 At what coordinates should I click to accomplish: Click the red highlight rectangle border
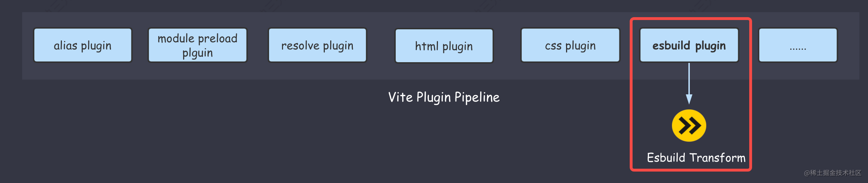[x=632, y=107]
